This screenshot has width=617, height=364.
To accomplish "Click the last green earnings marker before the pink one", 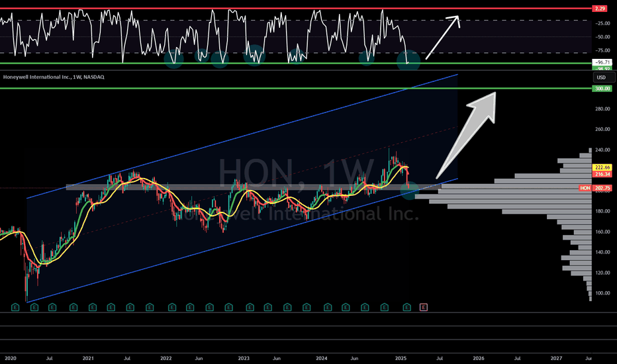I will 407,307.
